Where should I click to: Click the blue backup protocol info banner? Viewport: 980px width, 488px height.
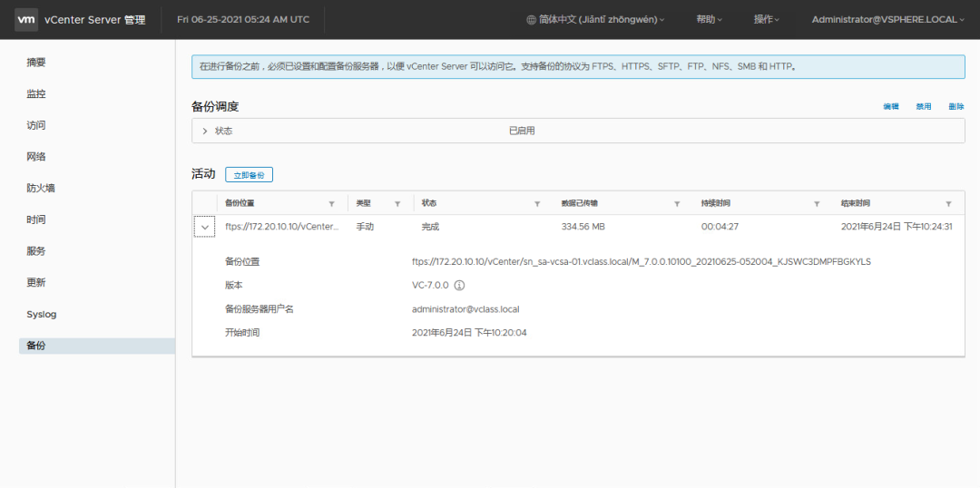coord(578,67)
